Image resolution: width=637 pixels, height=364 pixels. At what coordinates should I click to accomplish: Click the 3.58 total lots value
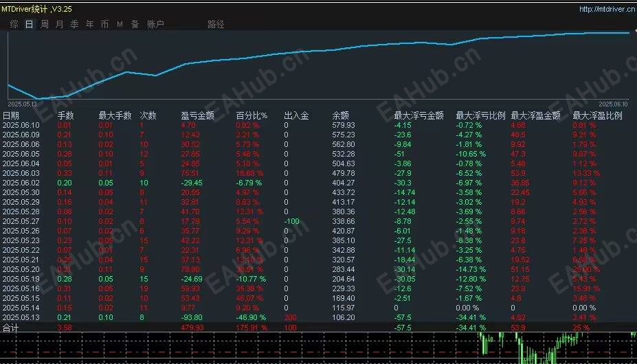coord(65,328)
